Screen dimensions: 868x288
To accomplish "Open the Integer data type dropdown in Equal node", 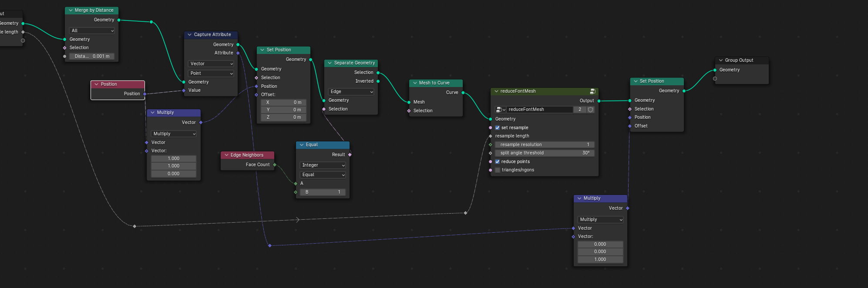I will point(323,165).
